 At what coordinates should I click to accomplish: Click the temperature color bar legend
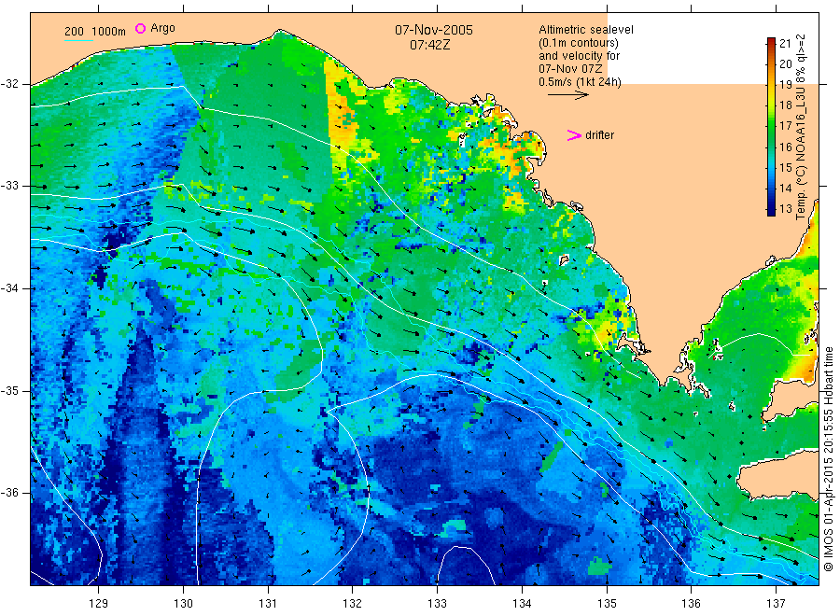point(771,126)
